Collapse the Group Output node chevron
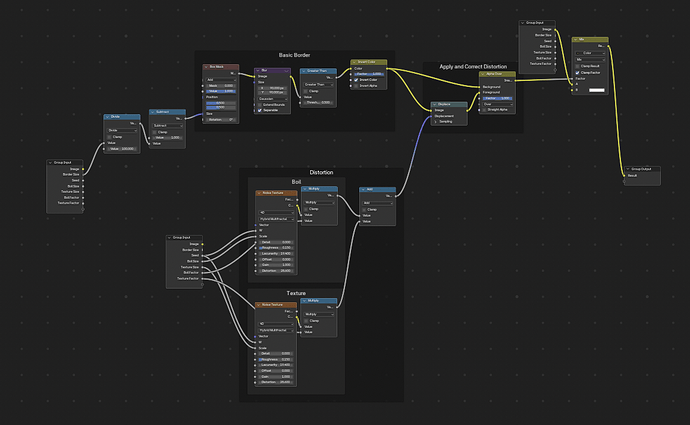 coord(628,169)
